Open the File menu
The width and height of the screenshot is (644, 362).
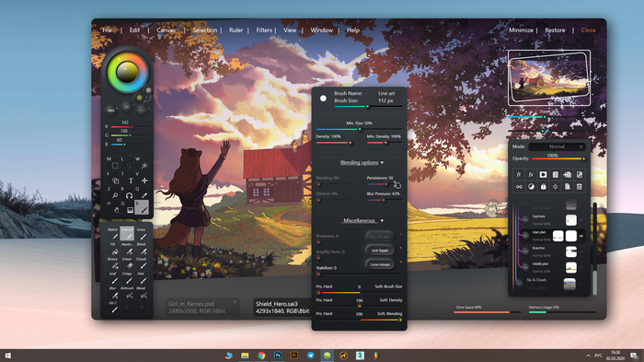[107, 30]
